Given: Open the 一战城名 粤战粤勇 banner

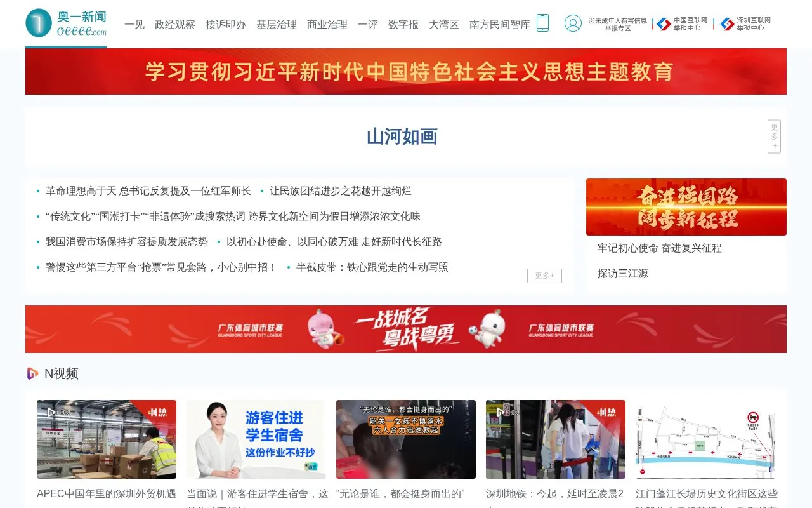Looking at the screenshot, I should [406, 329].
